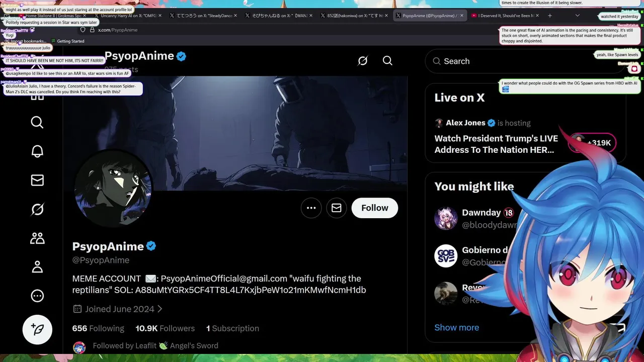Open the 656 Following list

[x=98, y=328]
